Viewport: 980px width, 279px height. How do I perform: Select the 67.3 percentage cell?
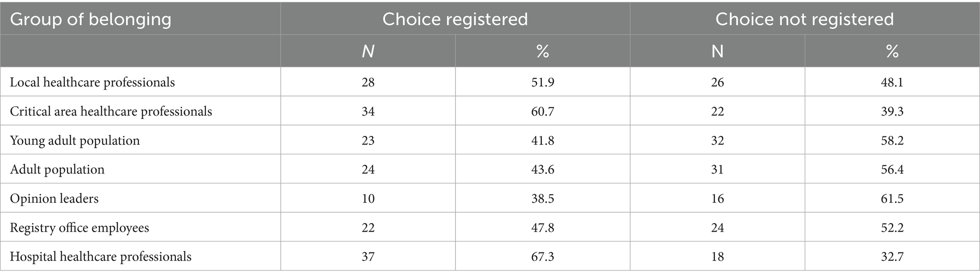pos(542,257)
